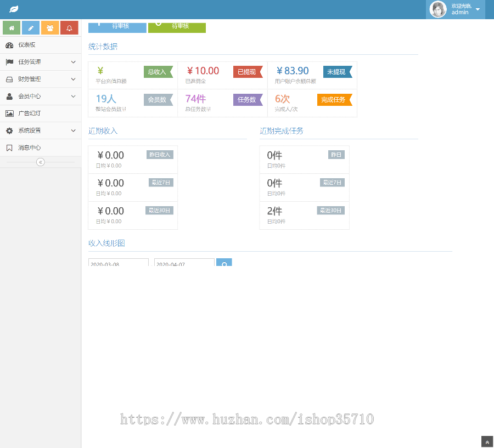Open the 广告幻灯 menu item

41,114
